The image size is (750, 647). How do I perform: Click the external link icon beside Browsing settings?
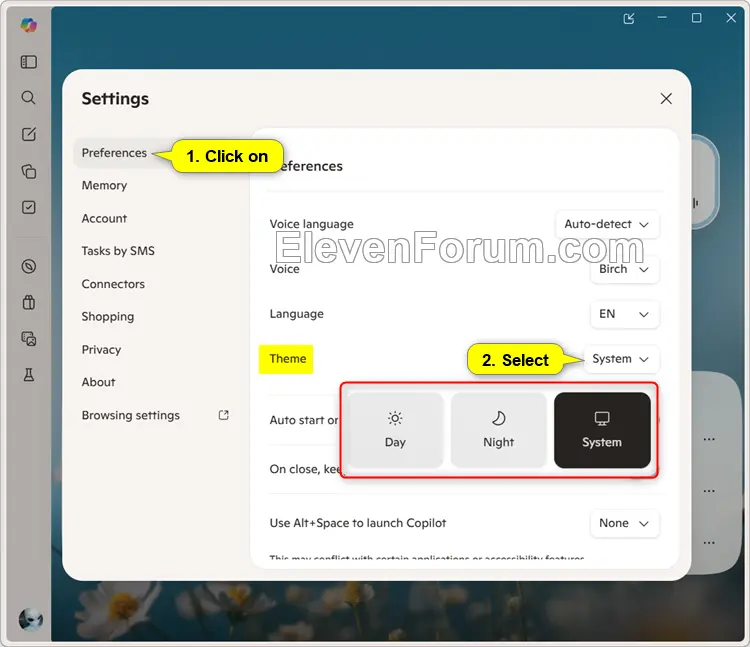pyautogui.click(x=223, y=415)
